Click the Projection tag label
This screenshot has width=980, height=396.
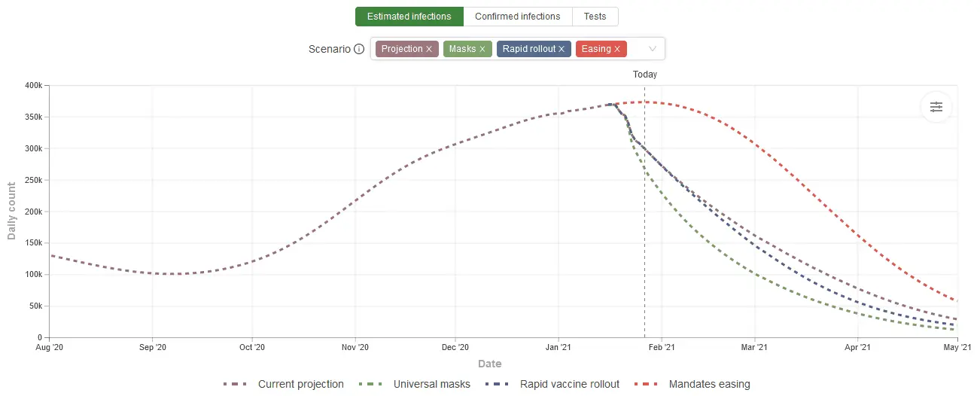pos(402,49)
